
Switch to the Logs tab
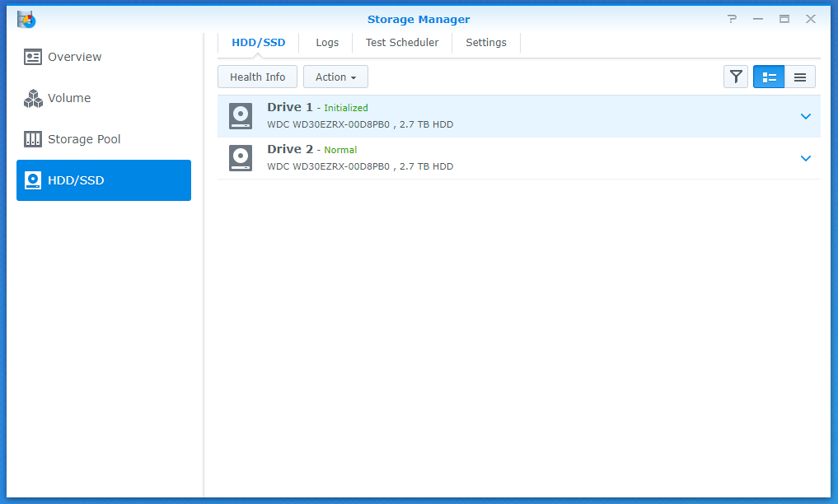tap(327, 43)
